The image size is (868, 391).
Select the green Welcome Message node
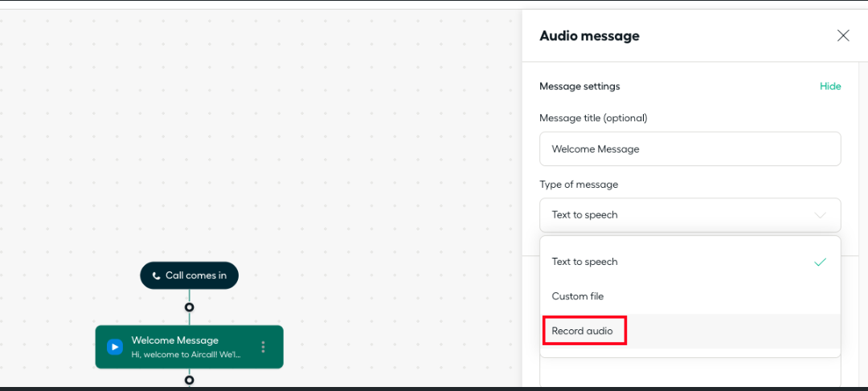tap(190, 347)
